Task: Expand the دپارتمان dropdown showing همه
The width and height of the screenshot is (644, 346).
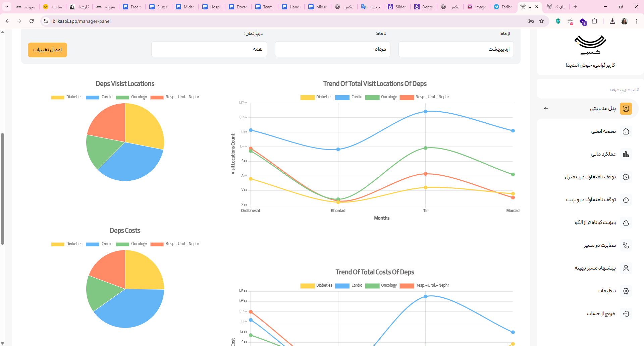Action: [209, 49]
